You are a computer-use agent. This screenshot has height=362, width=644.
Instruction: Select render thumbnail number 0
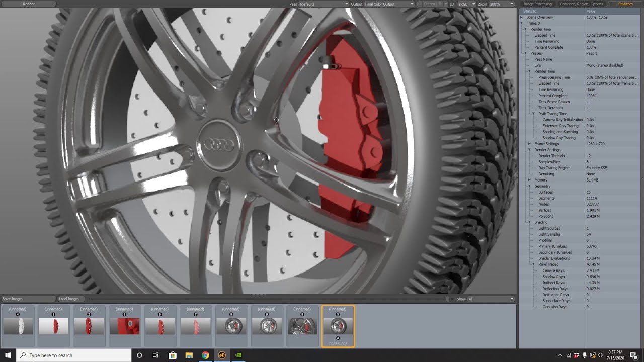267,326
